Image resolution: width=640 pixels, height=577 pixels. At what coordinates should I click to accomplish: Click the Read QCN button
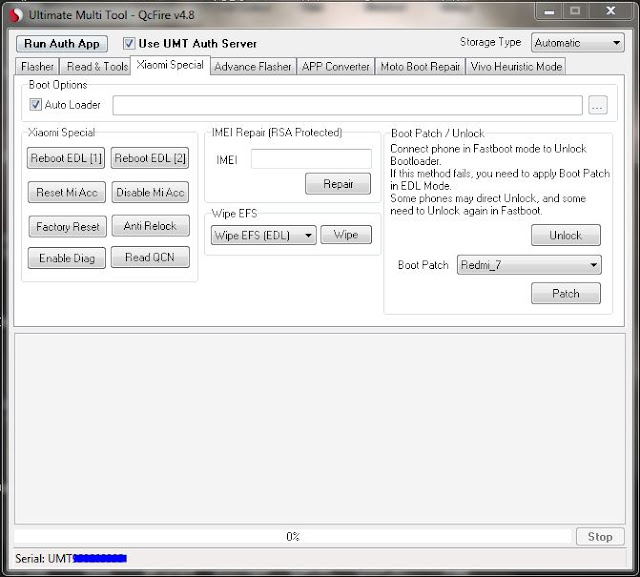click(x=150, y=257)
